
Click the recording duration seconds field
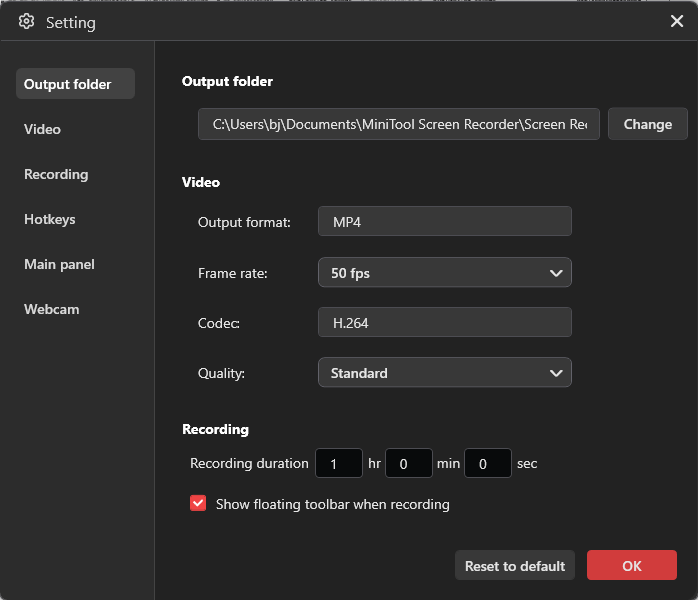(x=488, y=463)
